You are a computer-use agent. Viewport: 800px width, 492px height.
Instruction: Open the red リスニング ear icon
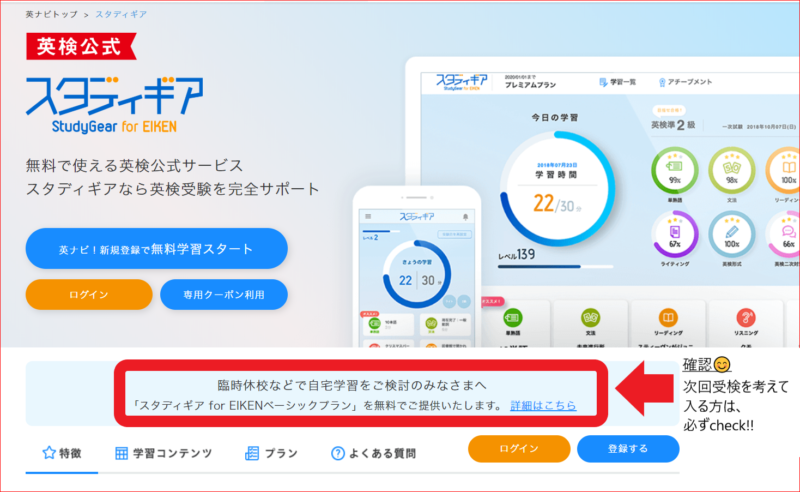746,318
